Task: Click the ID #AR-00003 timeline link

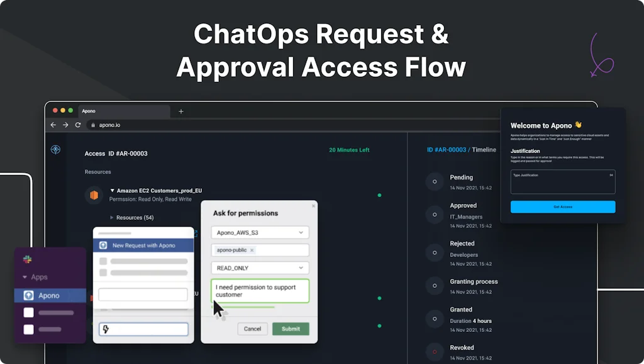Action: click(x=447, y=150)
